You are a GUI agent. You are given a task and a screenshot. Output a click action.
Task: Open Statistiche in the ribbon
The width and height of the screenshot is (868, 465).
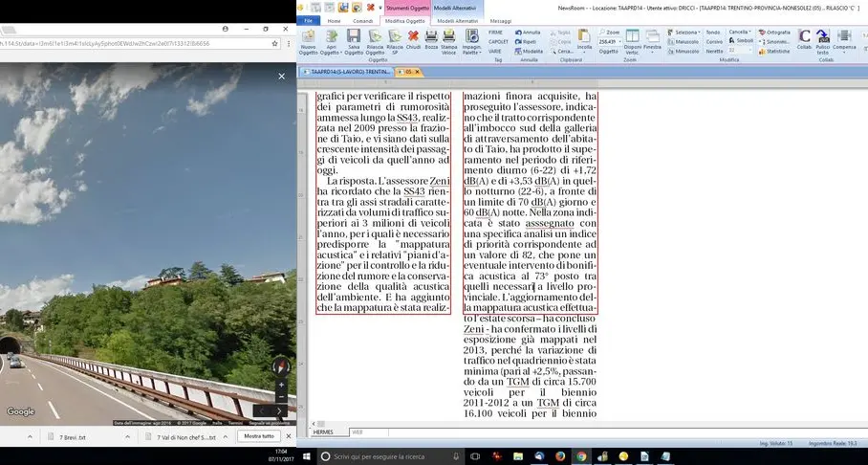tap(774, 51)
